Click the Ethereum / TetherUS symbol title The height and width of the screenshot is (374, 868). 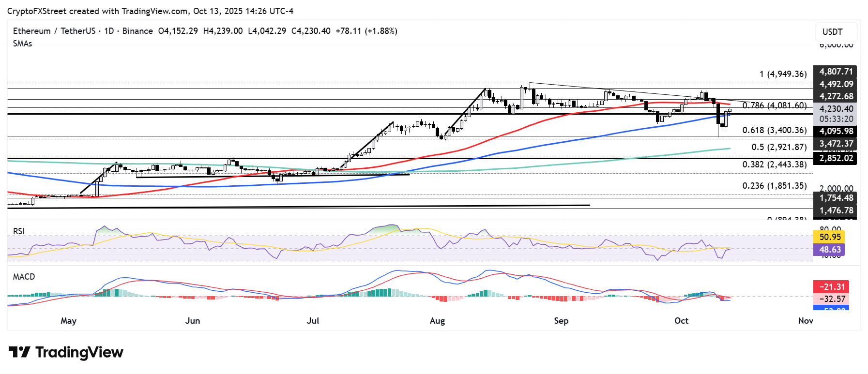point(54,31)
